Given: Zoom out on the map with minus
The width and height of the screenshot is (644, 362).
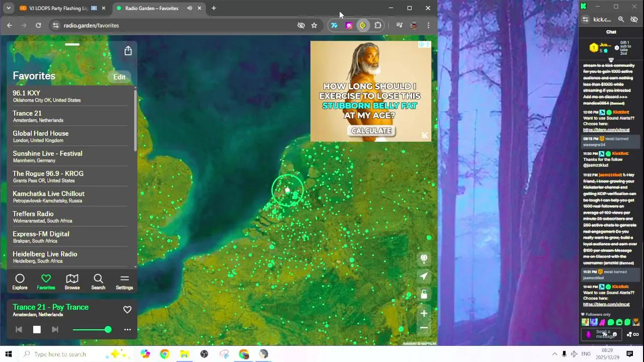Looking at the screenshot, I should pyautogui.click(x=424, y=328).
